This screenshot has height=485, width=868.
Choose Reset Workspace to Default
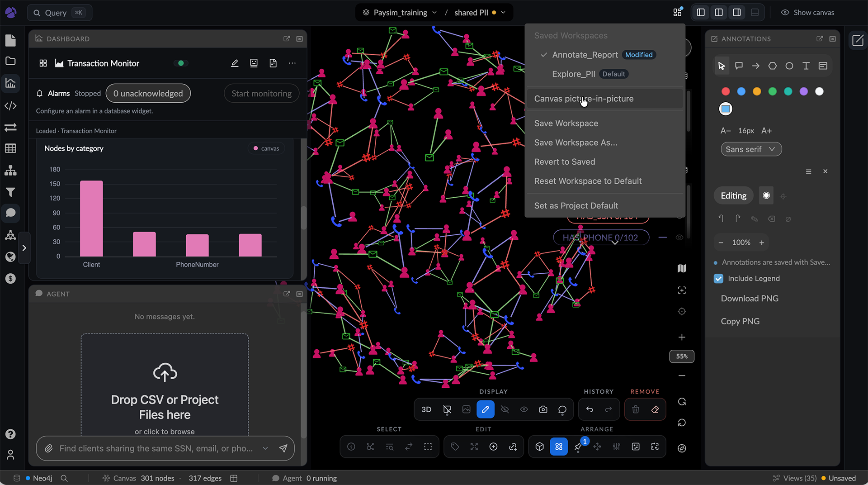[605, 181]
